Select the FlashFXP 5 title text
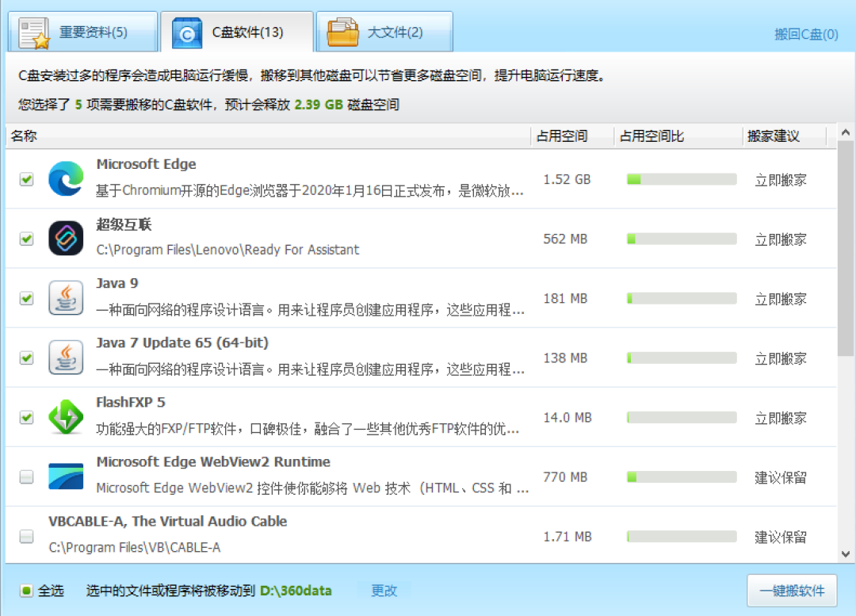Viewport: 856px width, 616px height. tap(131, 402)
